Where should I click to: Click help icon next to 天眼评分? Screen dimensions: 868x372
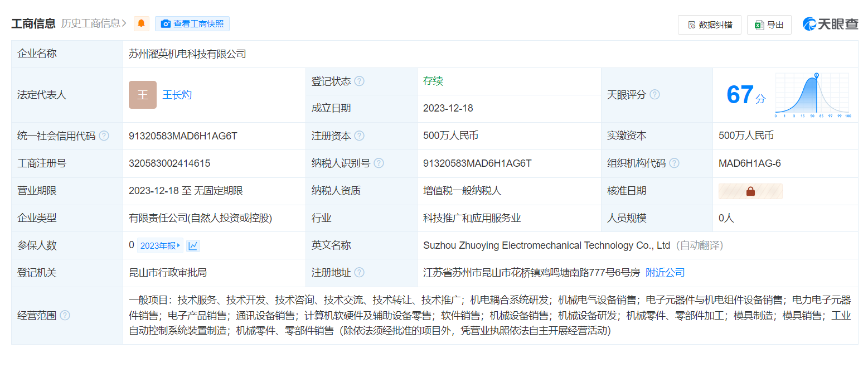pyautogui.click(x=654, y=95)
